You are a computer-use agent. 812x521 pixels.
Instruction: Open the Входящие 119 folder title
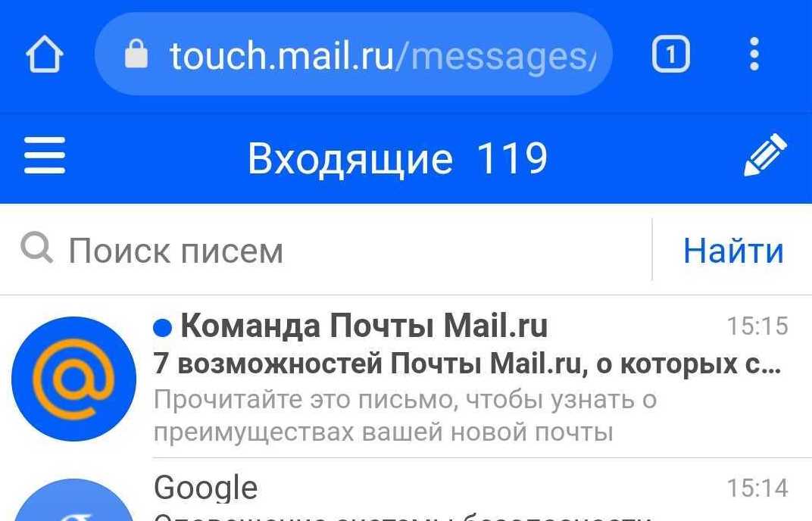tap(397, 158)
